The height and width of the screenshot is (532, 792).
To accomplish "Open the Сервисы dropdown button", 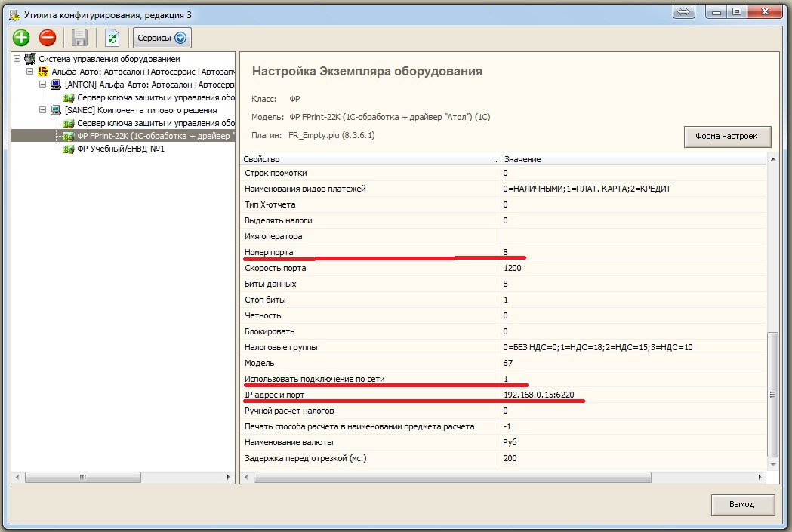I will [x=162, y=38].
